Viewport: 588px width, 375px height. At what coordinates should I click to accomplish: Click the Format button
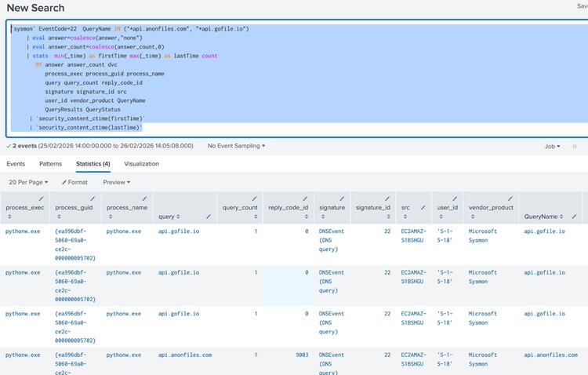point(75,182)
